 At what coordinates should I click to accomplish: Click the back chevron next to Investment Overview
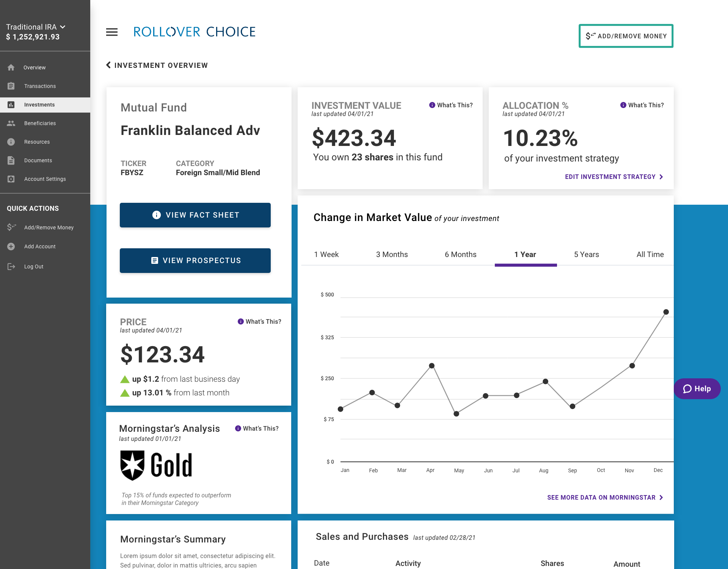coord(108,65)
